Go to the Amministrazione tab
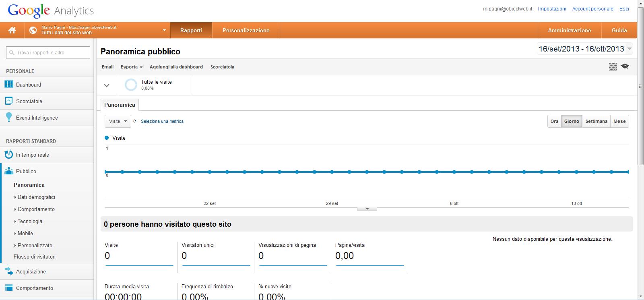Image resolution: width=644 pixels, height=300 pixels. (x=569, y=30)
